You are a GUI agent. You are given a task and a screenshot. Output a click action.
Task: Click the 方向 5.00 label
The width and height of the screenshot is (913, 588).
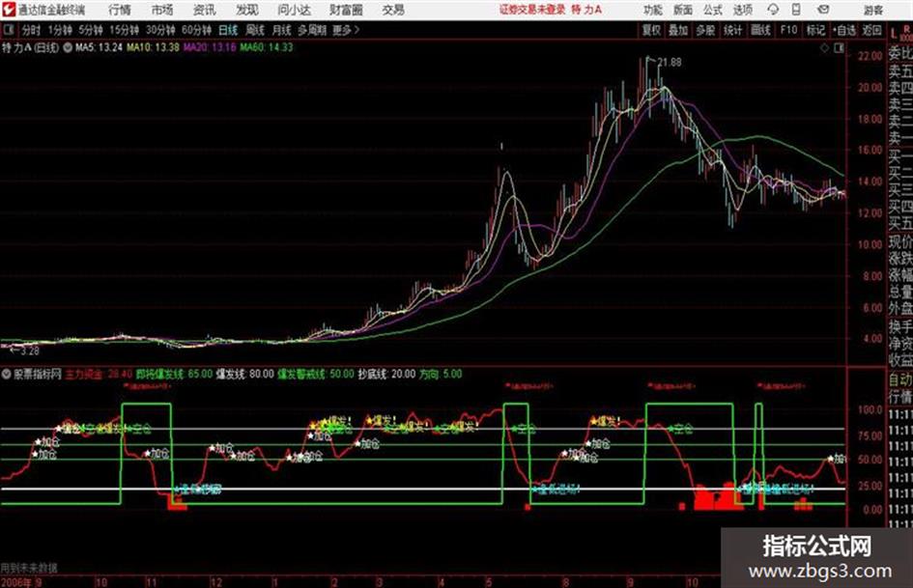click(441, 374)
